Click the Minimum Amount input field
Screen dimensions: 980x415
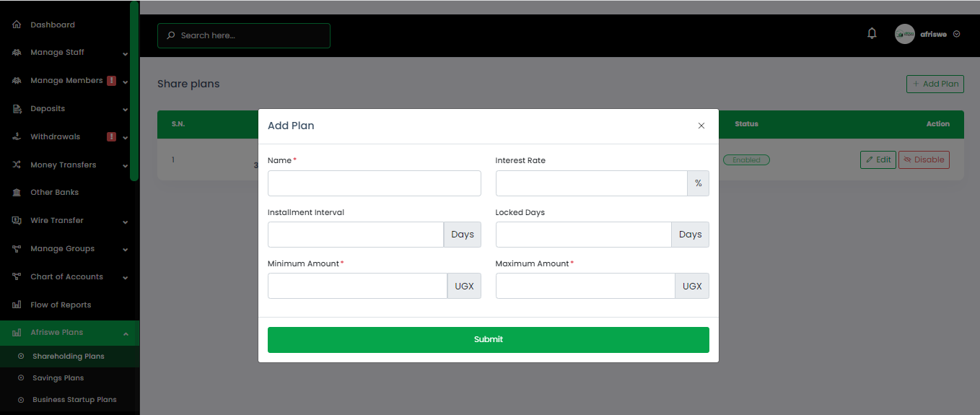(358, 286)
